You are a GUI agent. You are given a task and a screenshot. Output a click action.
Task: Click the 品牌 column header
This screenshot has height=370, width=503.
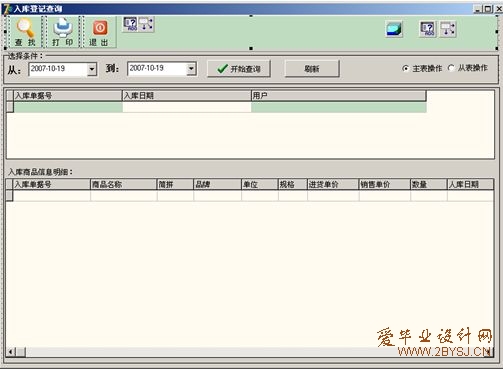pos(217,184)
